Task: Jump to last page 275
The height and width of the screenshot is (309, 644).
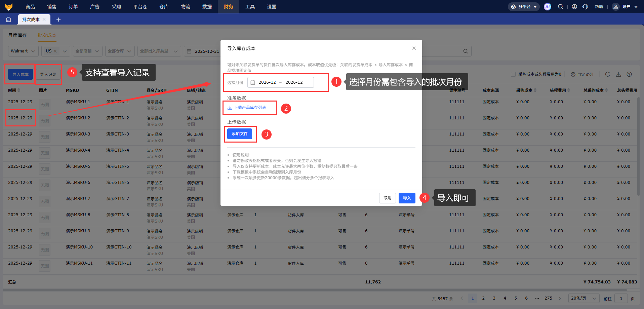Action: [x=549, y=298]
